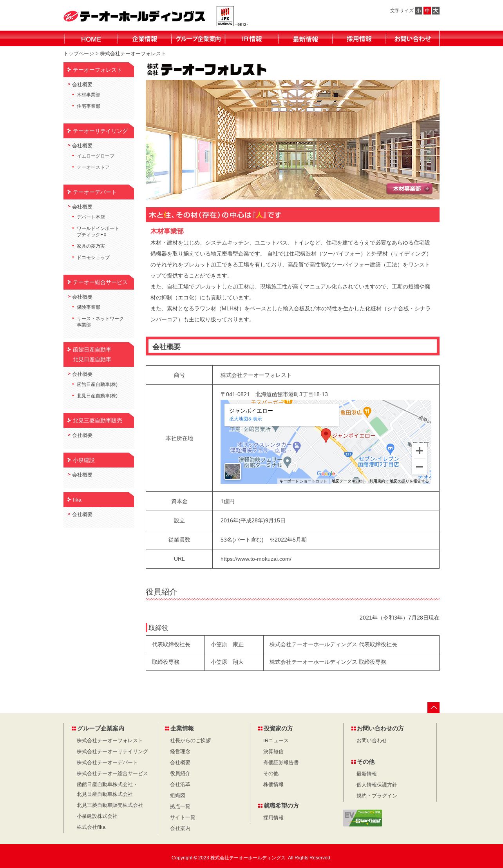Open footer link 拠点一覧
This screenshot has height=868, width=503.
tap(180, 806)
